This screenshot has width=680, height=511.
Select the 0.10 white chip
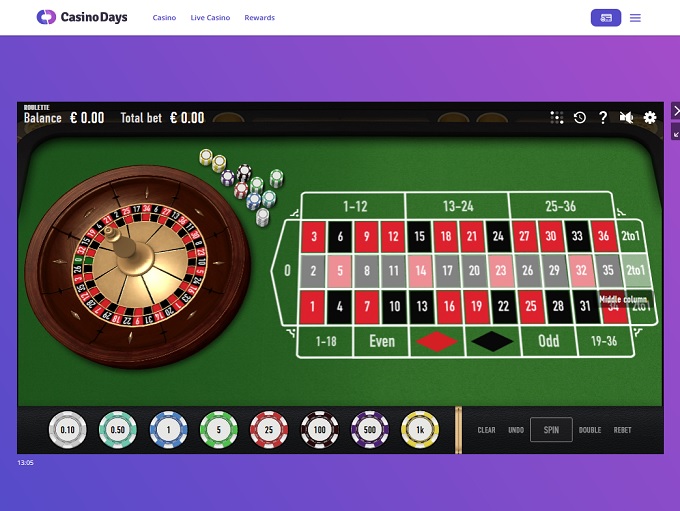tap(67, 429)
